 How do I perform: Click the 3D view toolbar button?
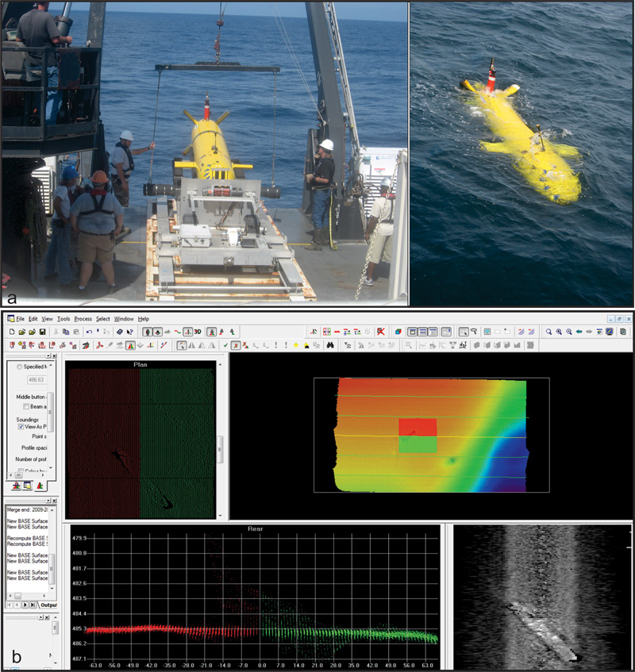pyautogui.click(x=198, y=331)
